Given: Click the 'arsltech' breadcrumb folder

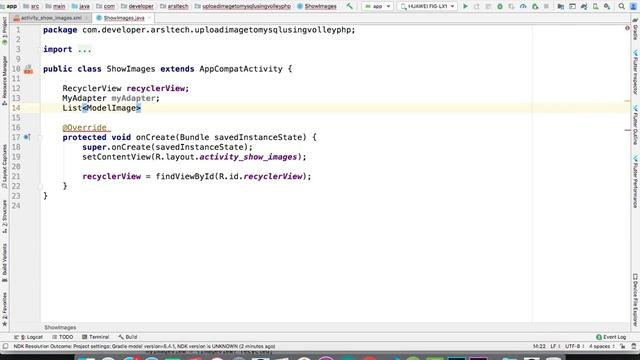Looking at the screenshot, I should point(174,6).
